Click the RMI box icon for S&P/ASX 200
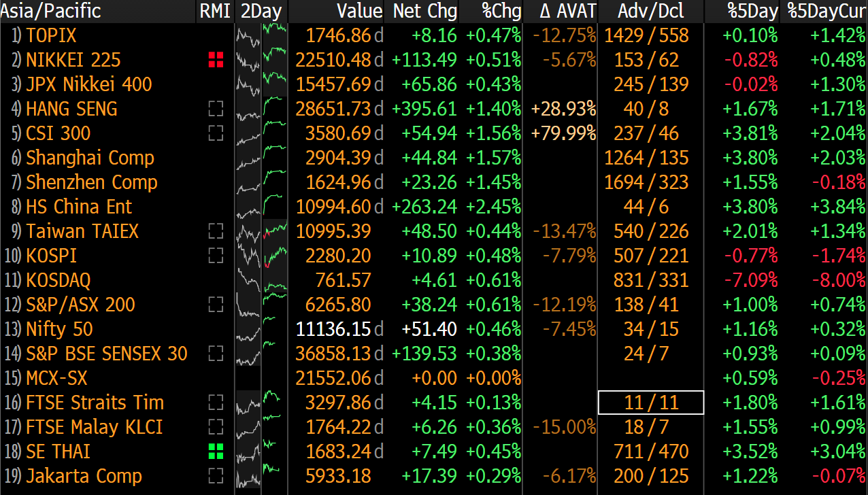868x495 pixels. 216,305
